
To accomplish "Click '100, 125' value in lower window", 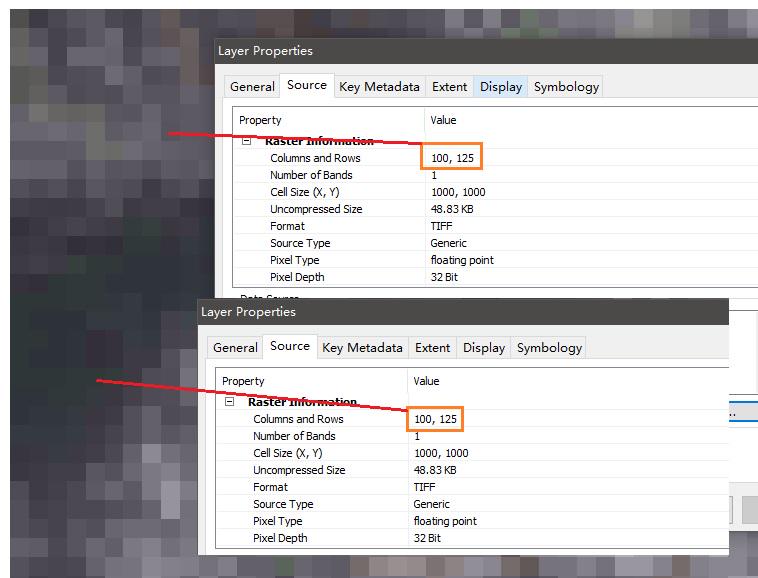I will [436, 419].
